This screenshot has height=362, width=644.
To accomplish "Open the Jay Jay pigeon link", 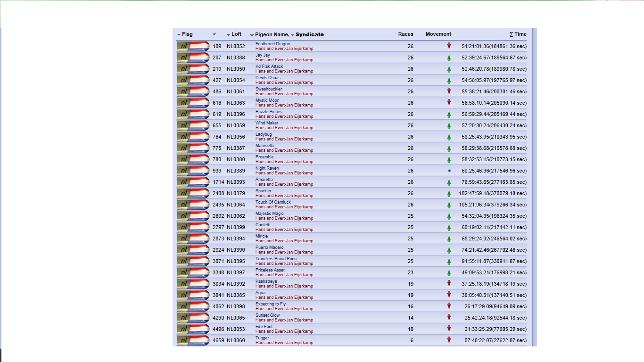I will pyautogui.click(x=263, y=55).
